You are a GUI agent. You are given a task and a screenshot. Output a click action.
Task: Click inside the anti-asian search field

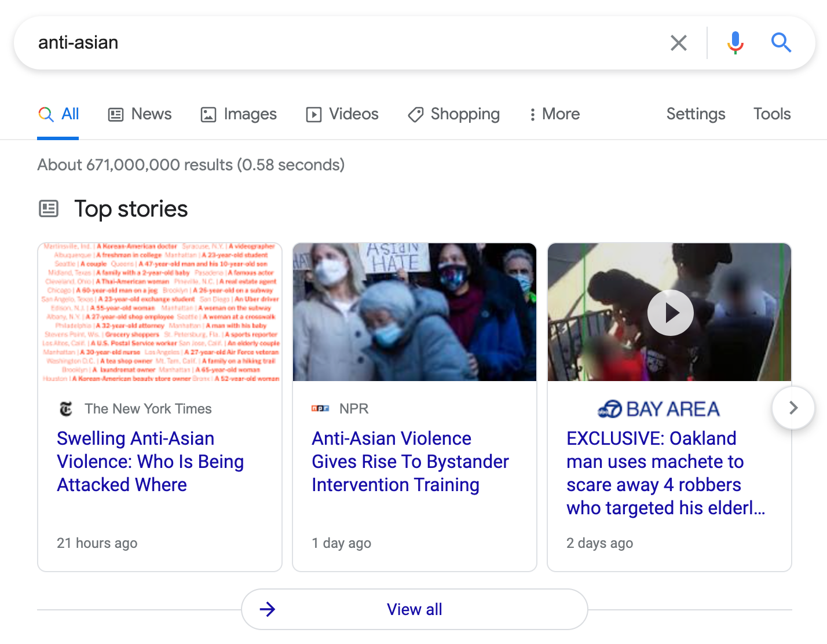[347, 43]
